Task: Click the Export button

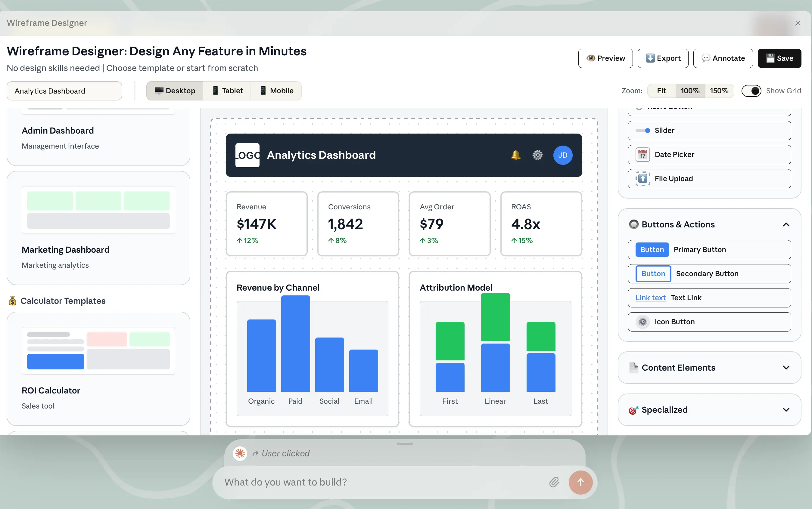Action: (x=662, y=58)
